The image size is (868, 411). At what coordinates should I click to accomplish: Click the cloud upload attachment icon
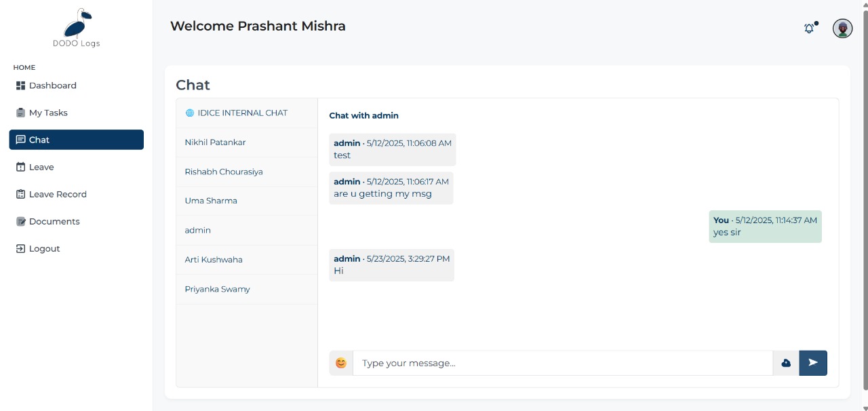pyautogui.click(x=785, y=363)
